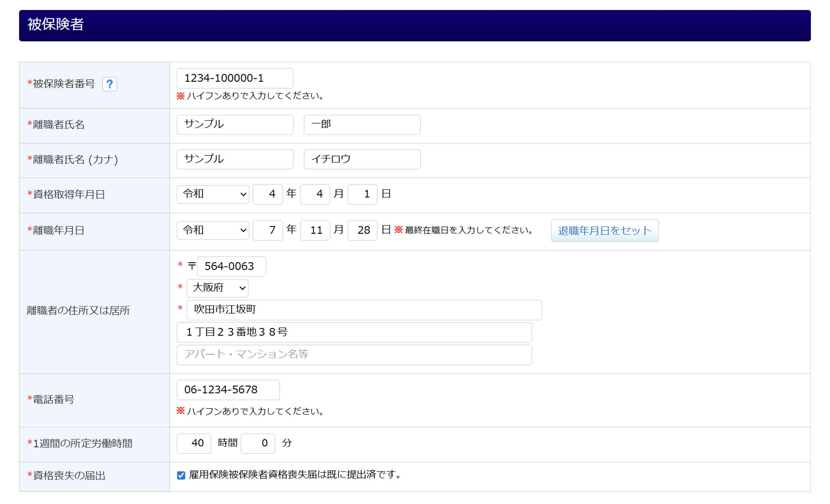
Task: Click the help question mark icon
Action: point(110,84)
